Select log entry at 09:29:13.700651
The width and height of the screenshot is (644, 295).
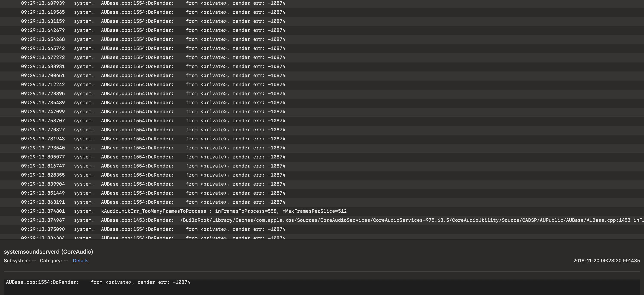click(322, 76)
